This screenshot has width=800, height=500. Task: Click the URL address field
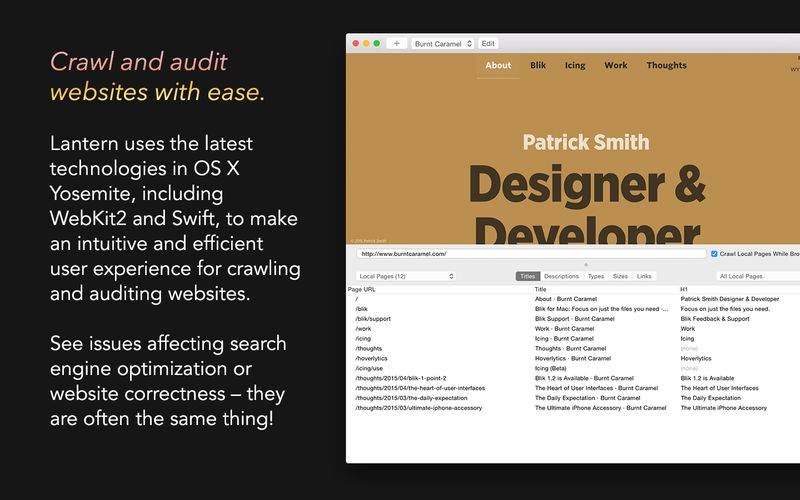pyautogui.click(x=531, y=254)
